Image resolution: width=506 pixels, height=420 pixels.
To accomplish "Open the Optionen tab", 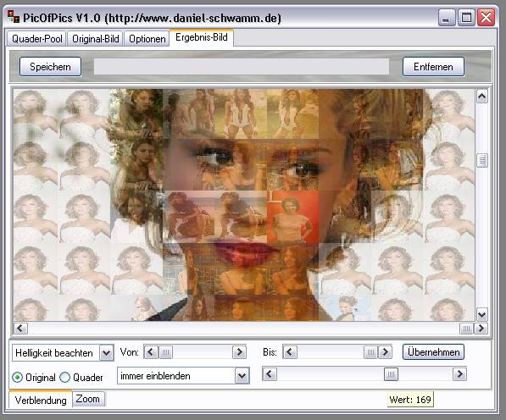I will click(147, 39).
